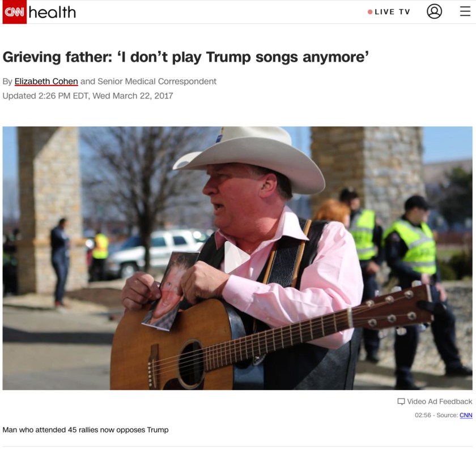476x450 pixels.
Task: Click the guitar sound hole in the video
Action: [191, 364]
